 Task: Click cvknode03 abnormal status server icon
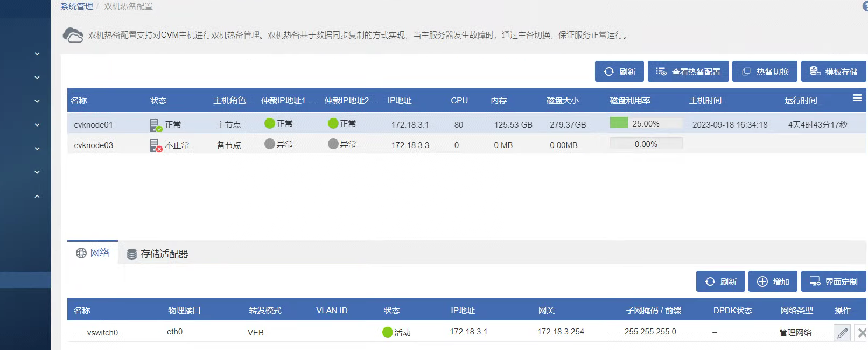pyautogui.click(x=155, y=145)
